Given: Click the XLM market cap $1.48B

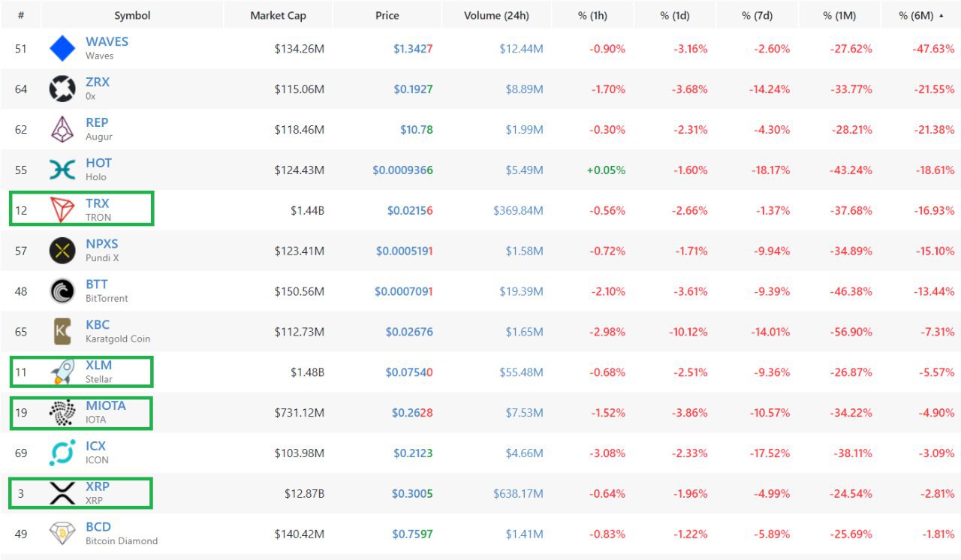Looking at the screenshot, I should pyautogui.click(x=307, y=372).
